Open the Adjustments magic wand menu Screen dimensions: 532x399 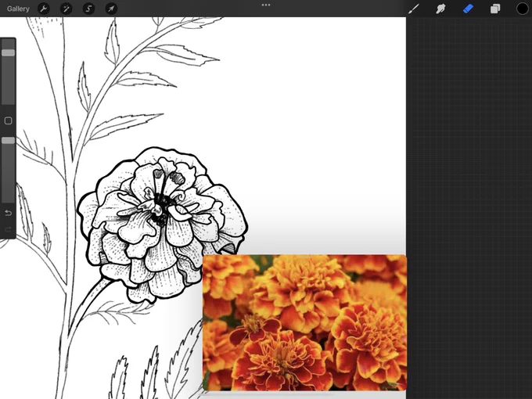coord(66,9)
